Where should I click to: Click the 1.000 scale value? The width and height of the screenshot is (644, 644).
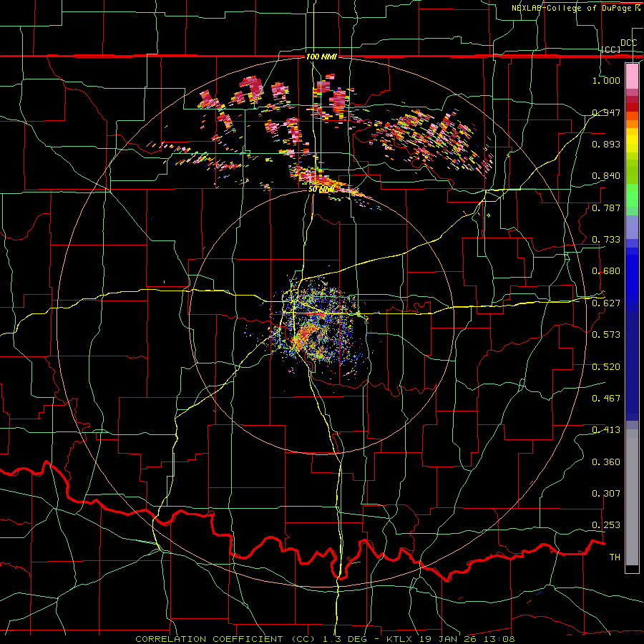[606, 80]
